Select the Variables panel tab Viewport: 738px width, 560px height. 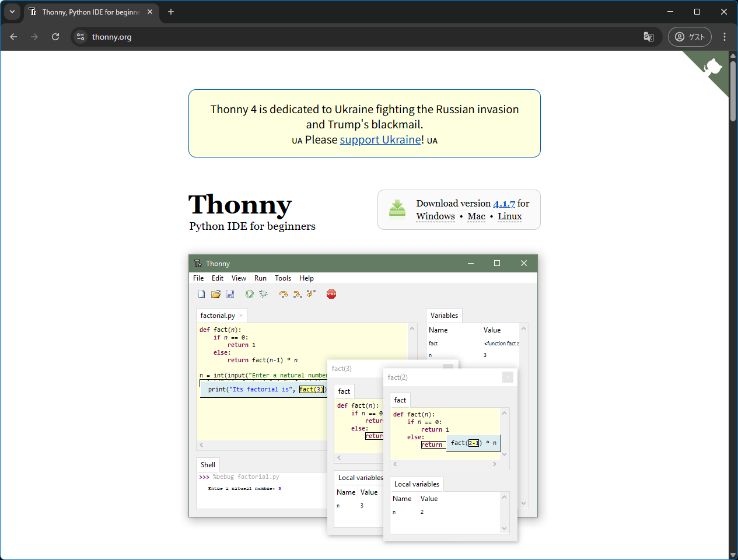[x=445, y=316]
